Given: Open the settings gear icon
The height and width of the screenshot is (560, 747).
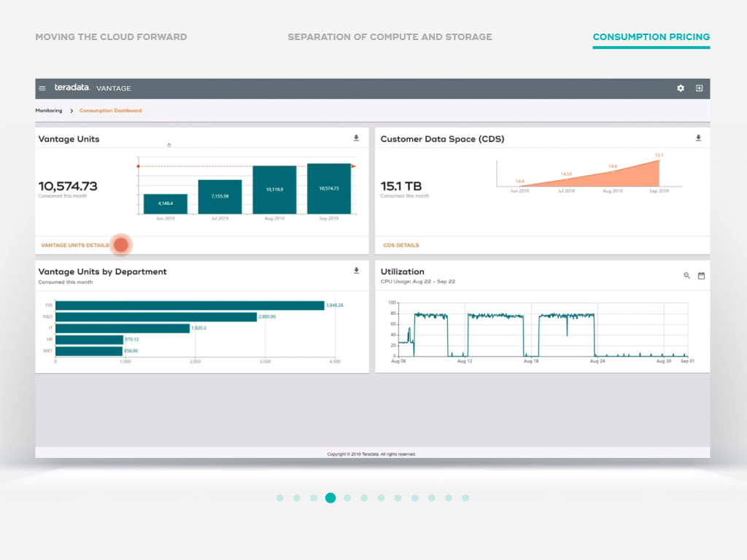Looking at the screenshot, I should click(x=680, y=87).
